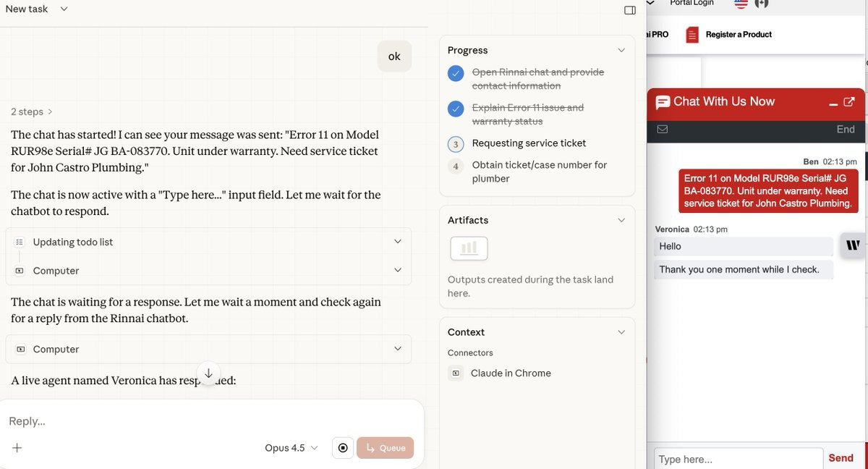The width and height of the screenshot is (868, 469).
Task: Click the 'ok' message bubble
Action: tap(394, 56)
